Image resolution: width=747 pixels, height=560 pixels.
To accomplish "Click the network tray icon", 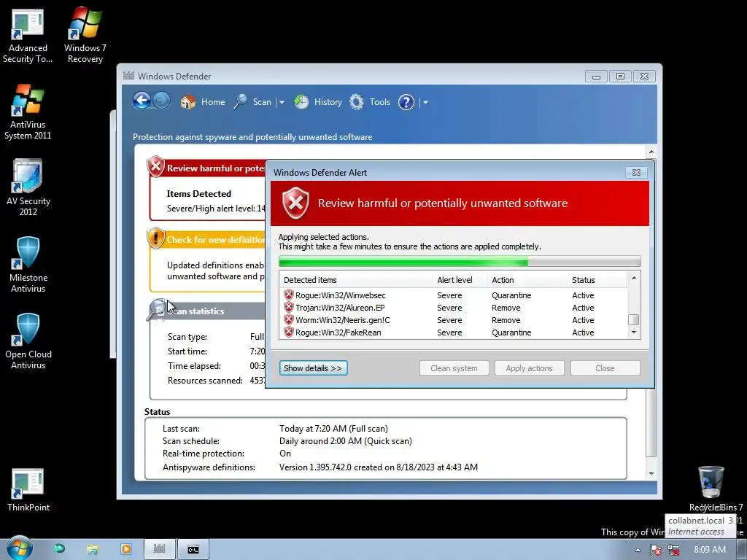I will (673, 550).
